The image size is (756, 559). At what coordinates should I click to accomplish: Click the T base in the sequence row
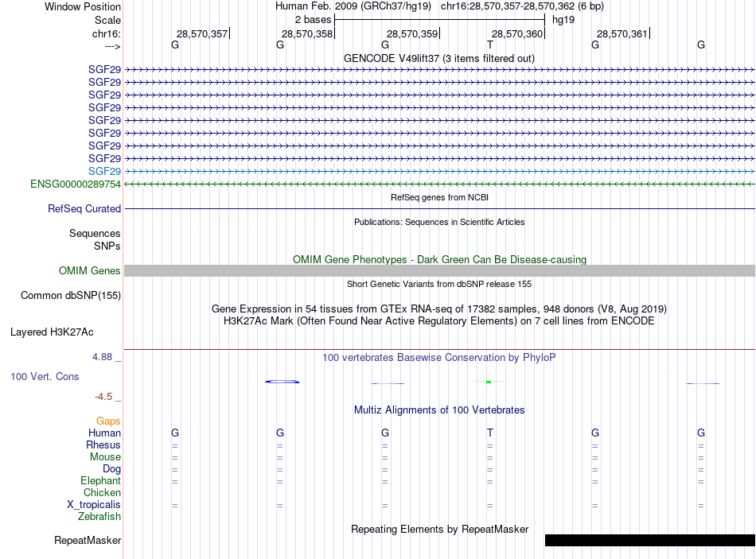pyautogui.click(x=490, y=45)
